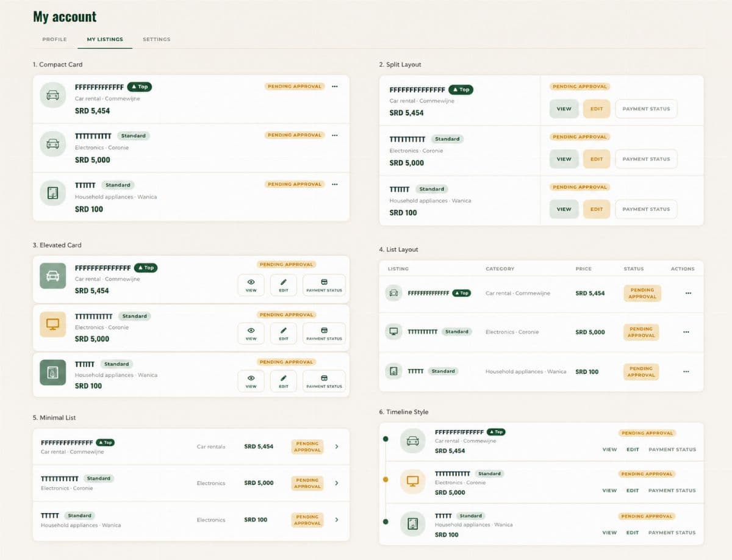This screenshot has width=732, height=560.
Task: Open Payment Status for SRD 100 Split Layout listing
Action: click(x=646, y=209)
